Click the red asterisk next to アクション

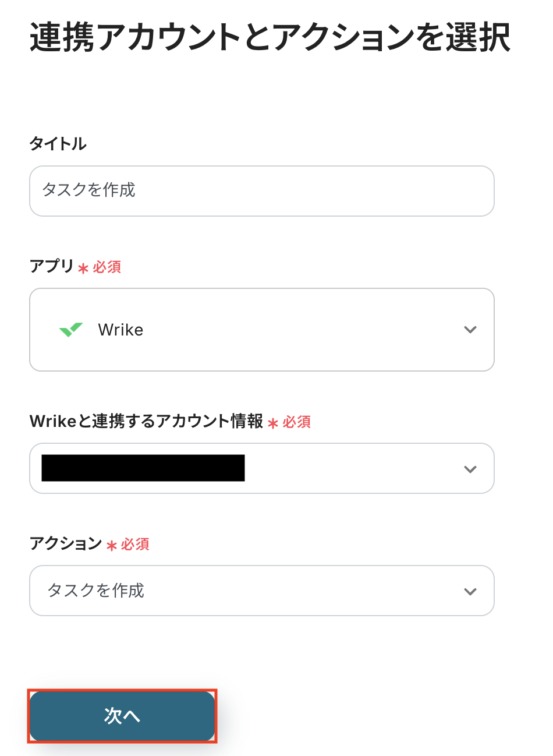[x=112, y=546]
